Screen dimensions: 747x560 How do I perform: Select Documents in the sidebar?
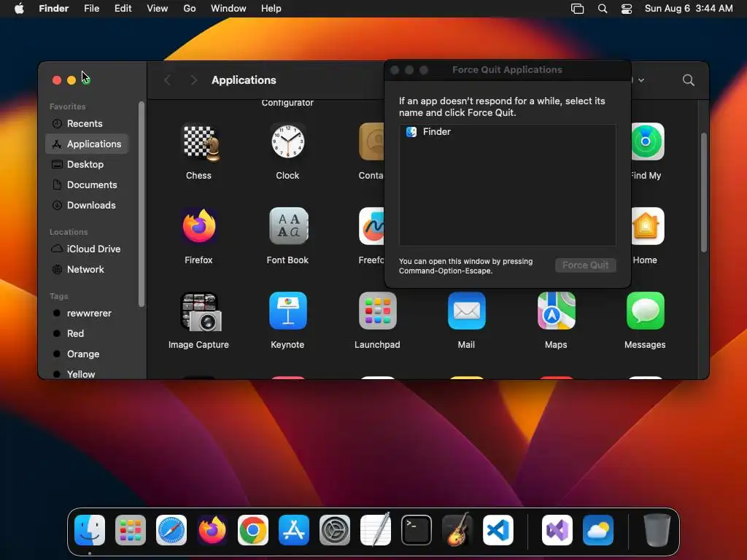click(87, 184)
